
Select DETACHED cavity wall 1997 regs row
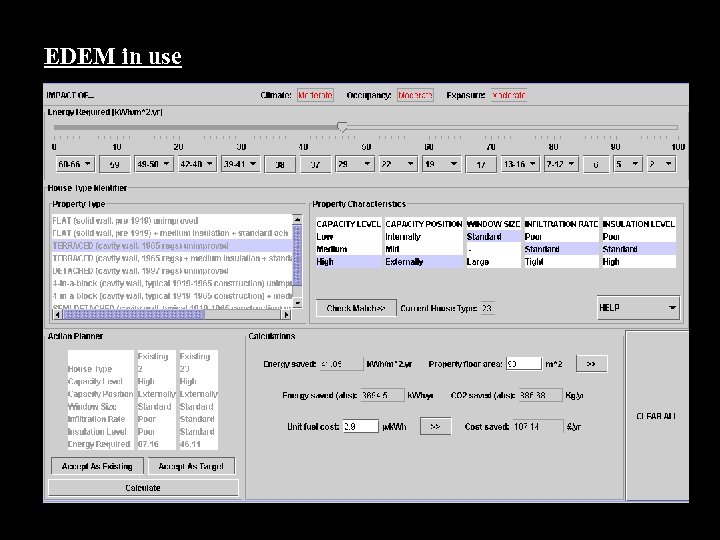(172, 271)
